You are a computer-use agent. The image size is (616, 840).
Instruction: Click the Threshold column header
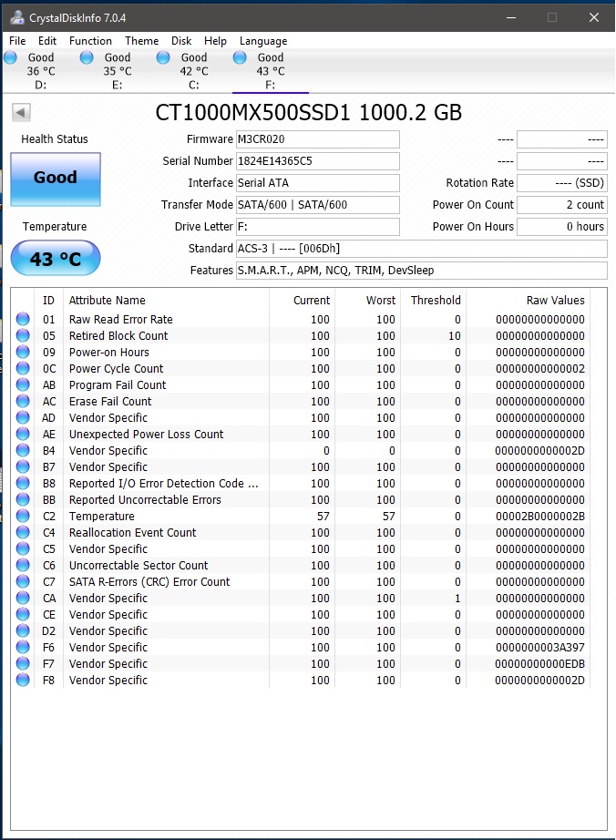[436, 301]
